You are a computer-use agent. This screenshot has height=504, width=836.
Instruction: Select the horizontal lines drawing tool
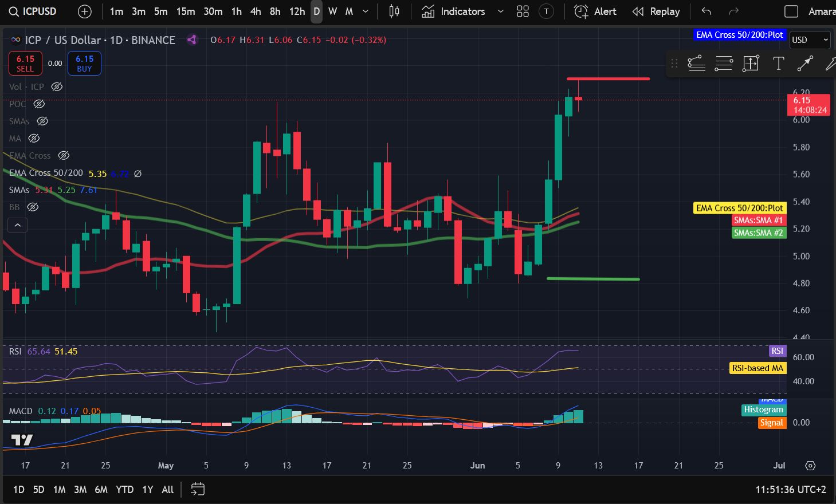[x=724, y=64]
